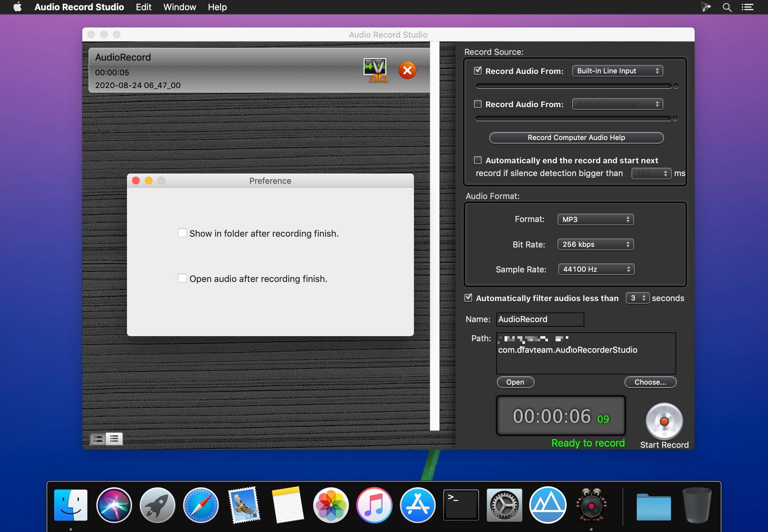
Task: Switch to compact list view icon
Action: click(114, 439)
